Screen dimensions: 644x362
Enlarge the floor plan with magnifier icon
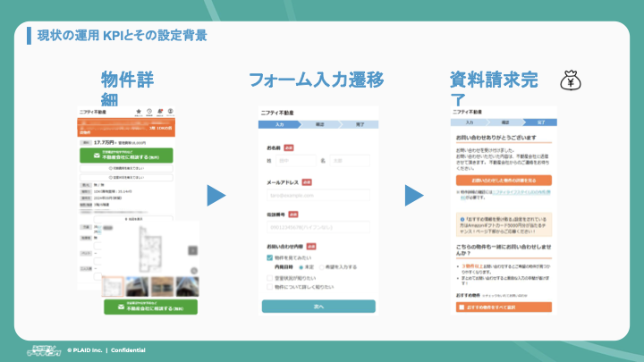pyautogui.click(x=194, y=271)
